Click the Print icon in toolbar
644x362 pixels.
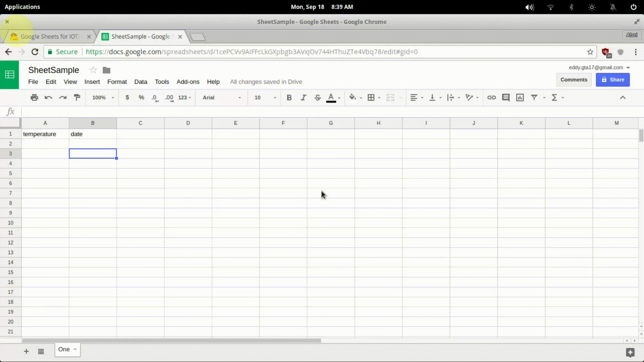click(34, 98)
